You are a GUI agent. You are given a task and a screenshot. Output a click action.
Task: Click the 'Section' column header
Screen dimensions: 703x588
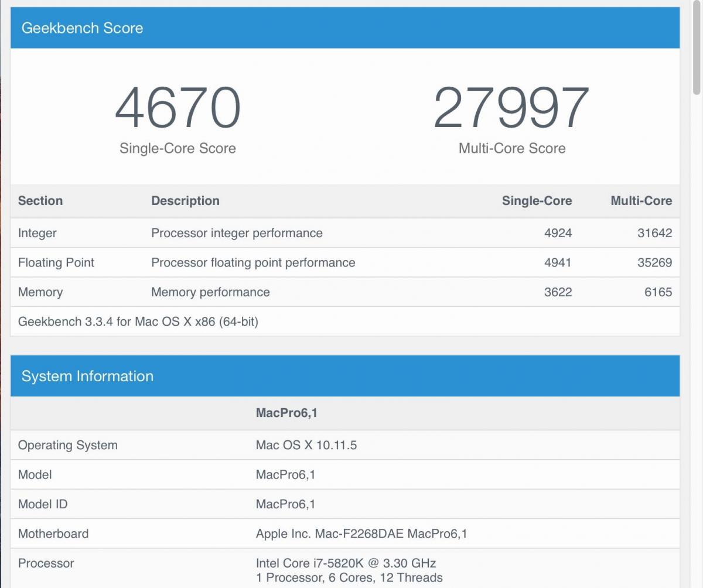(40, 201)
